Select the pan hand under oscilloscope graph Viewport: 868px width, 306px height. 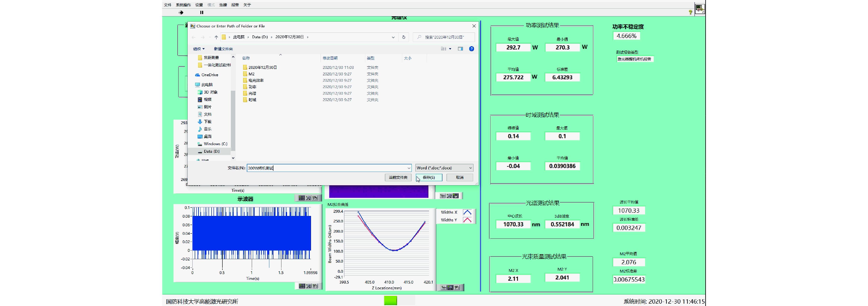[x=315, y=286]
